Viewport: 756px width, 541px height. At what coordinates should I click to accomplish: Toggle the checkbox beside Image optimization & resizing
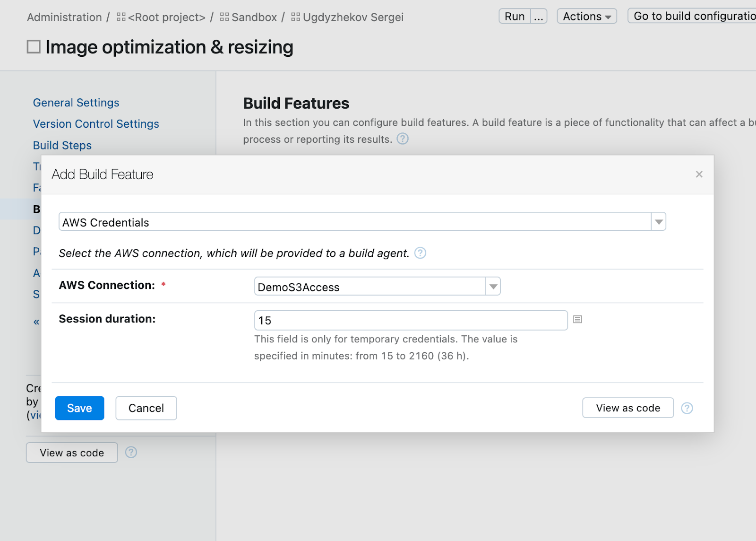[x=34, y=47]
